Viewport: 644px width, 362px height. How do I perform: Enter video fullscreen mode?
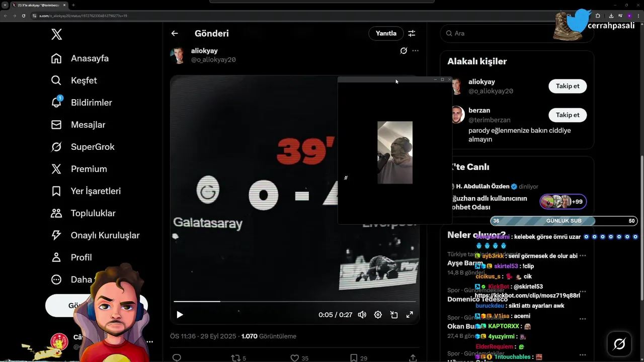click(x=410, y=315)
